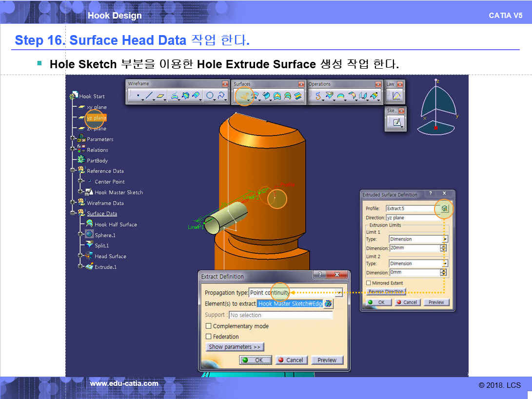Click the Show parameters >> button
The width and height of the screenshot is (532, 399).
(235, 347)
